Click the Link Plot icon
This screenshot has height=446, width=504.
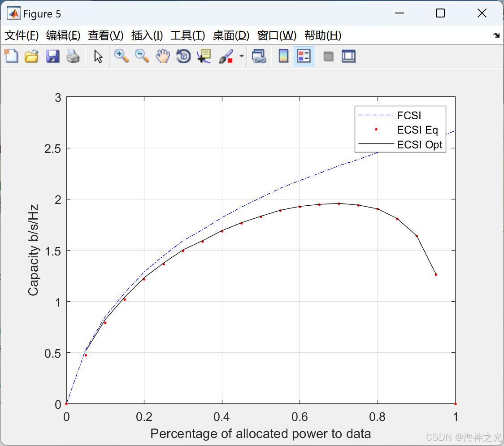coord(259,56)
